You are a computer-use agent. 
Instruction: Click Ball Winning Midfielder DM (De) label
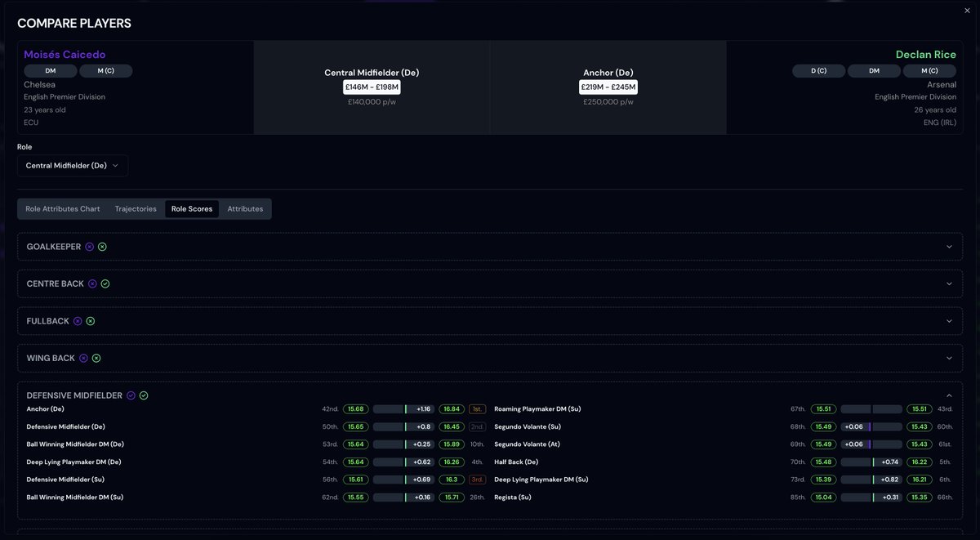pos(75,444)
